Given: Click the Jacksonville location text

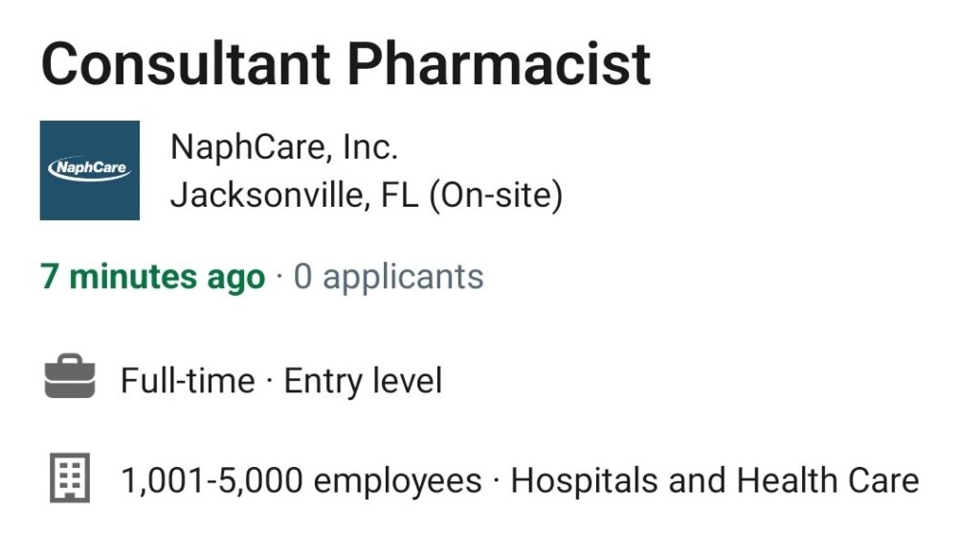Looking at the screenshot, I should pyautogui.click(x=266, y=194).
